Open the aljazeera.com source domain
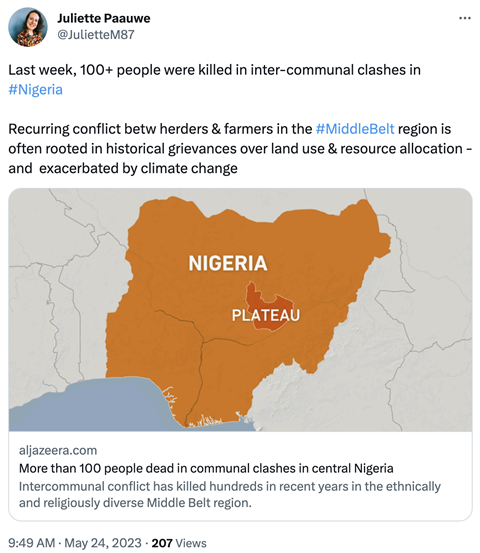Screen dimensions: 480x553 tap(58, 450)
